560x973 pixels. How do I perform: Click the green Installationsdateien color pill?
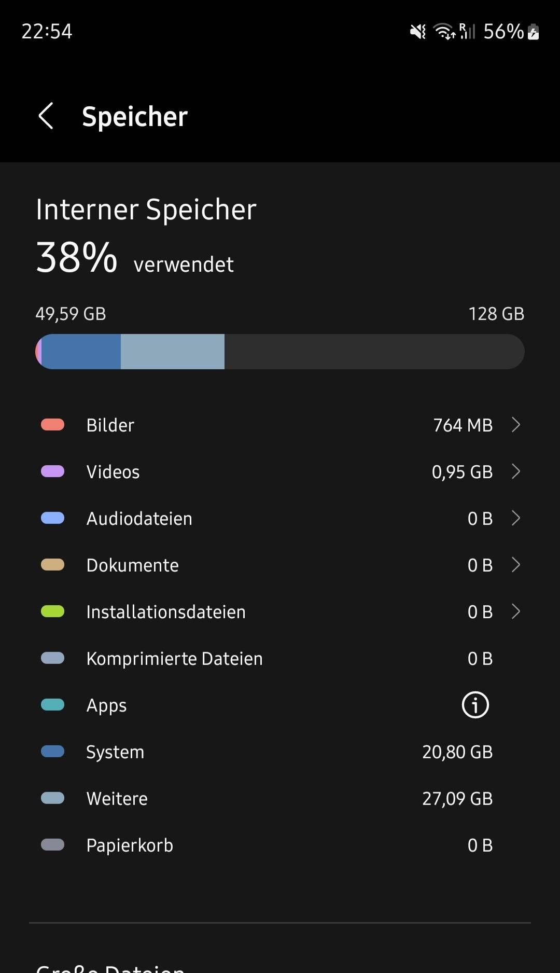click(x=52, y=611)
